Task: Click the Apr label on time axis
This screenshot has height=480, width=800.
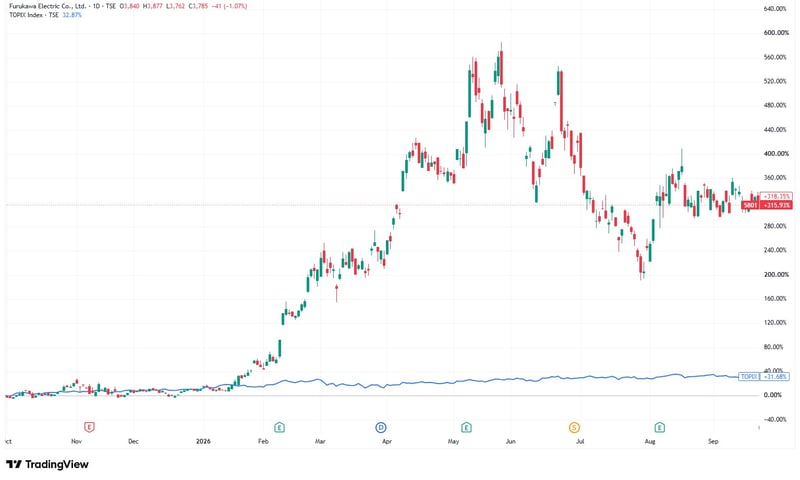Action: (387, 441)
